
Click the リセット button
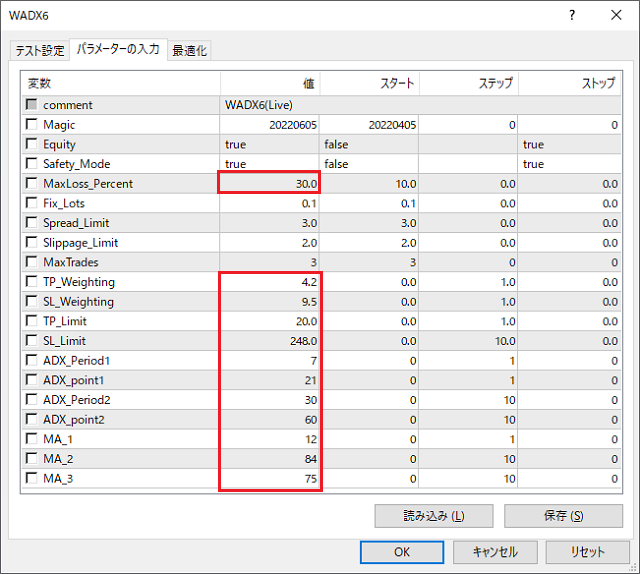[588, 552]
